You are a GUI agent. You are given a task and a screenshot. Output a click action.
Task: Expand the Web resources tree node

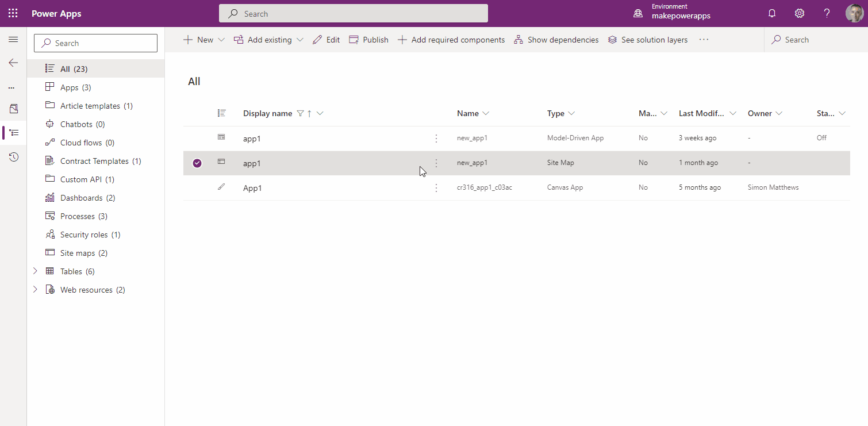point(35,290)
